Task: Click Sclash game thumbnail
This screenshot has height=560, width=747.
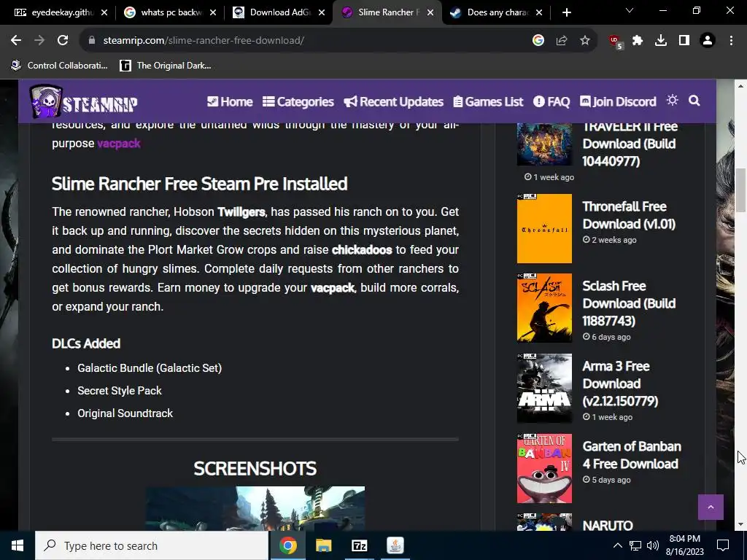Action: (x=544, y=308)
